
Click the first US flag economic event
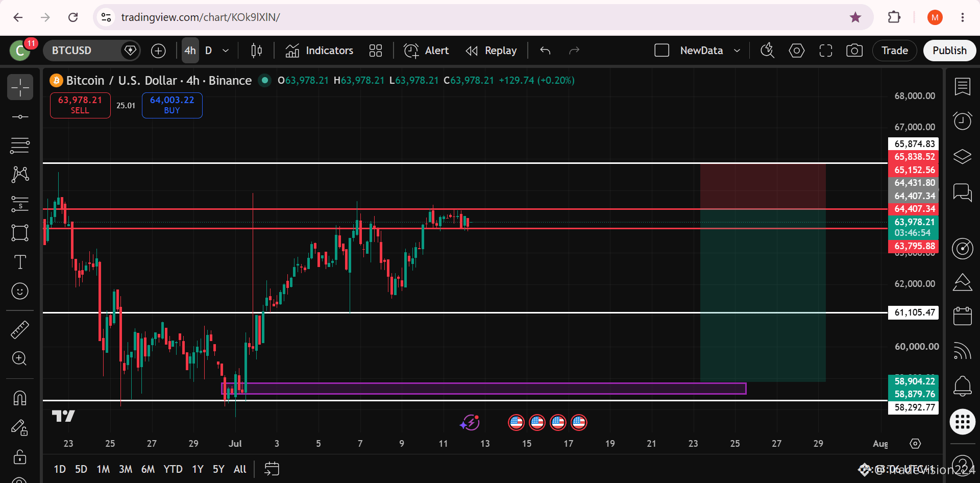click(x=517, y=422)
